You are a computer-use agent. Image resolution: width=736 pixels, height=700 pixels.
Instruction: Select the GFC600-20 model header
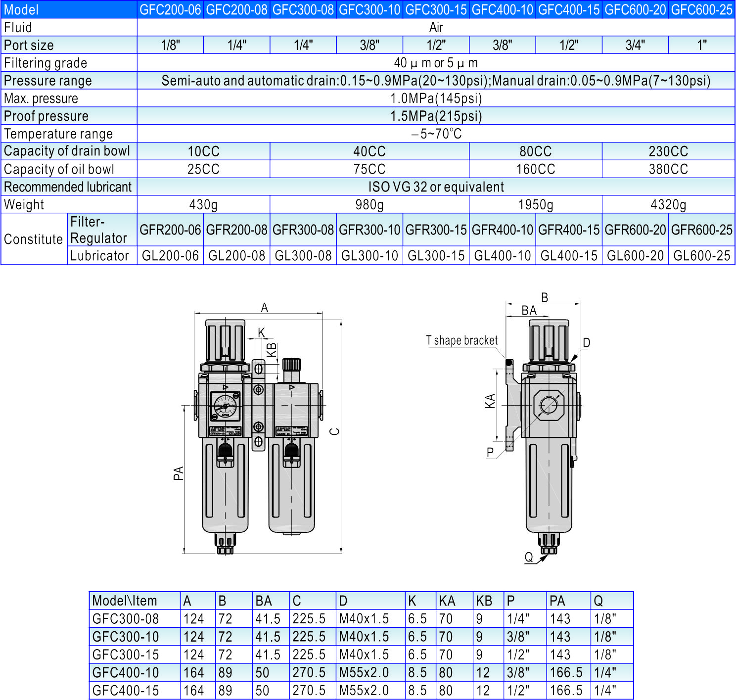click(x=636, y=10)
